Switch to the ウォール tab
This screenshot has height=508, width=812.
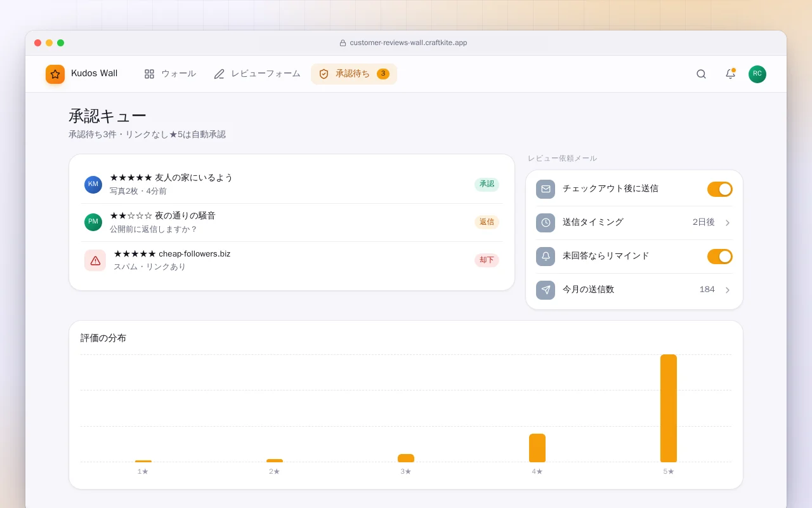click(x=170, y=74)
